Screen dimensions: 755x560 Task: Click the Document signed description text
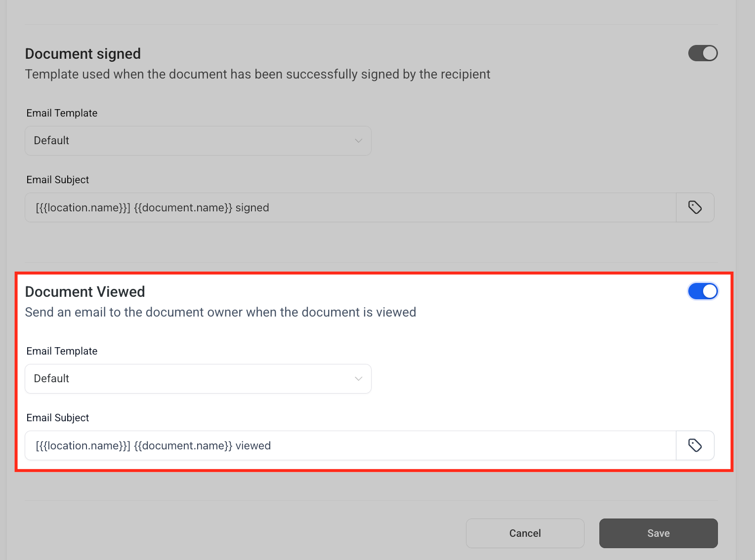(x=257, y=75)
